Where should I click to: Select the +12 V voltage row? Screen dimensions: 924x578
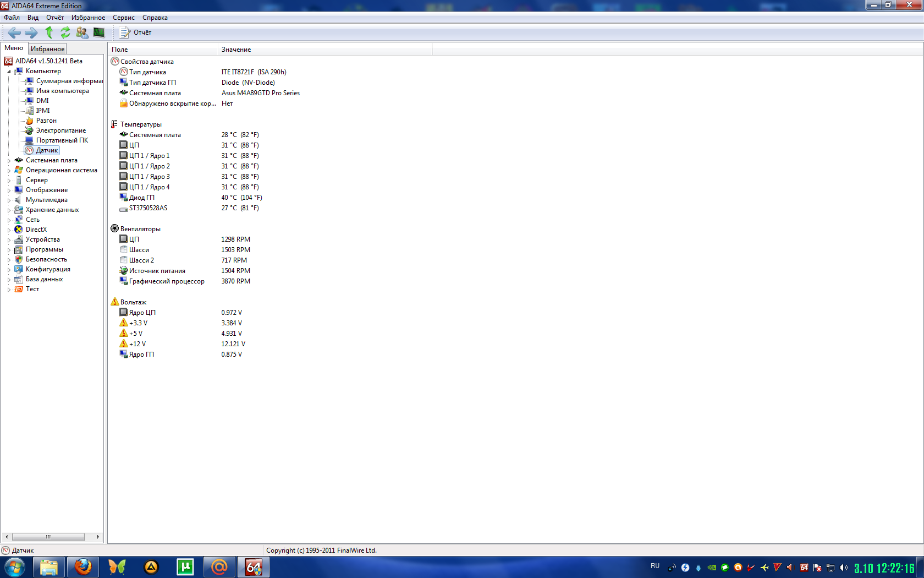(183, 344)
